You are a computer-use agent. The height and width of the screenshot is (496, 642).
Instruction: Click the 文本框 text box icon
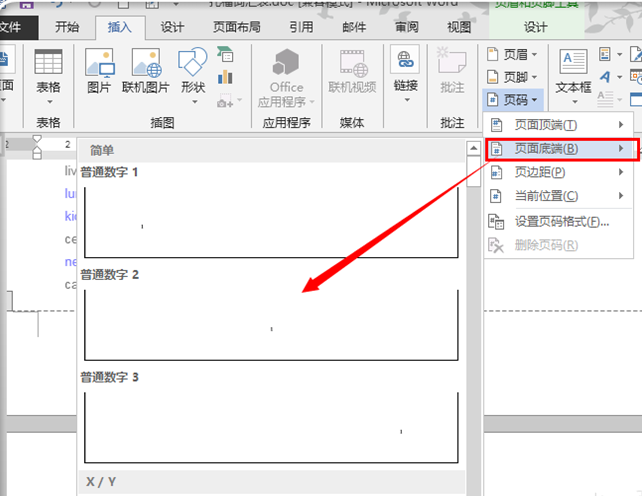pos(573,70)
